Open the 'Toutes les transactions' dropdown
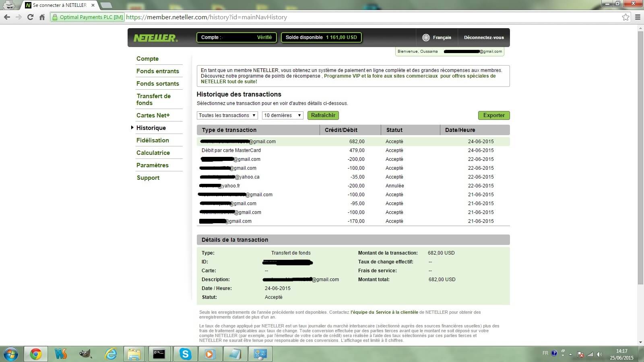 [x=227, y=115]
